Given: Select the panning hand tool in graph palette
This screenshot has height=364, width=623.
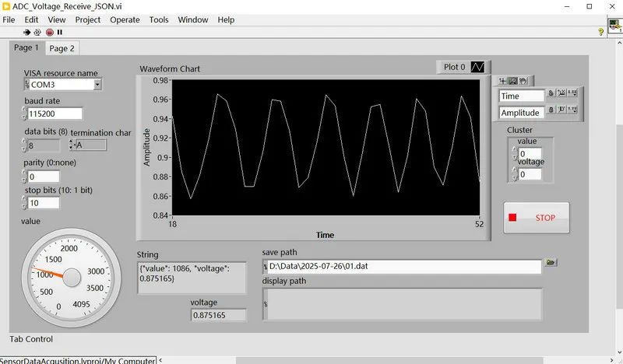Looking at the screenshot, I should click(523, 81).
